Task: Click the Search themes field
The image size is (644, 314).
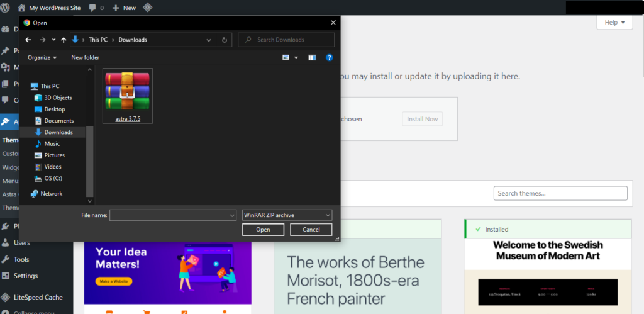Action: (560, 193)
